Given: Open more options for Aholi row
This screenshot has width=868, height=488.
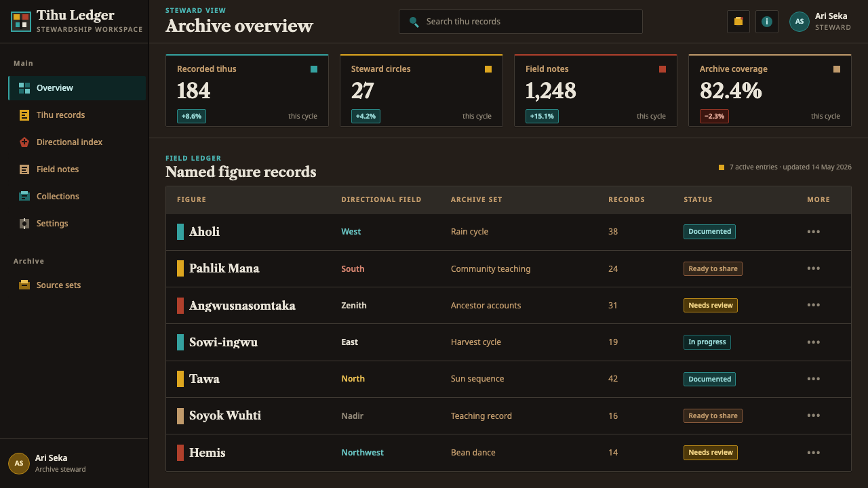Looking at the screenshot, I should point(814,232).
